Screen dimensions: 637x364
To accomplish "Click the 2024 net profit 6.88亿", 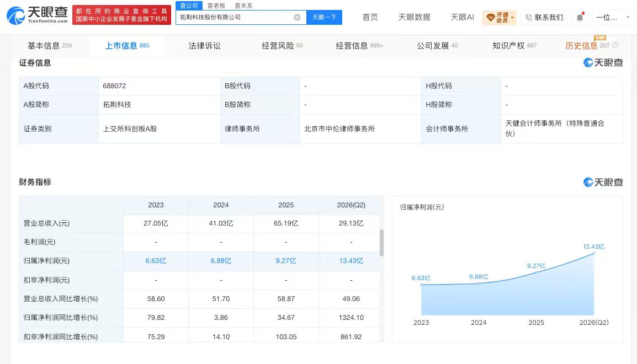I will 221,261.
